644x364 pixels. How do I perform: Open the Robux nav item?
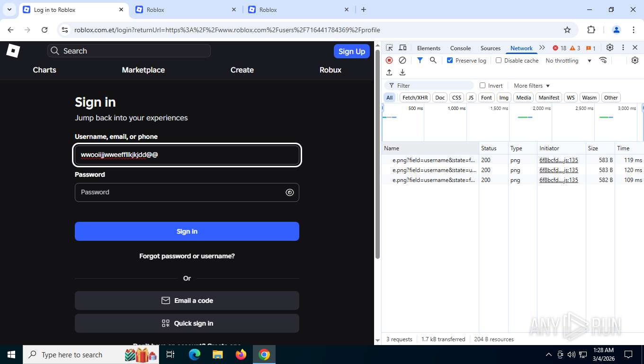(x=331, y=70)
